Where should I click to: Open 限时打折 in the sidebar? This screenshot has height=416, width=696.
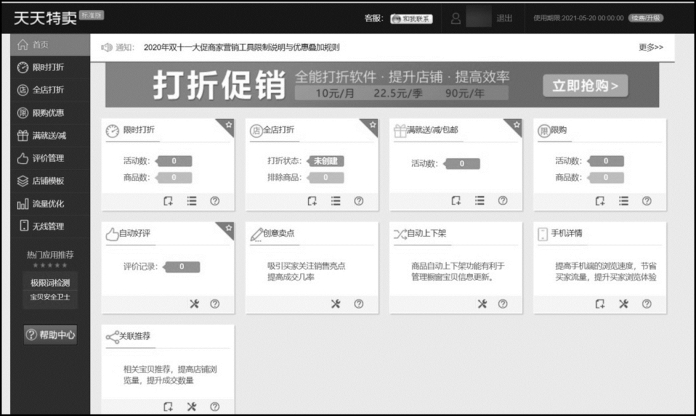click(x=50, y=67)
